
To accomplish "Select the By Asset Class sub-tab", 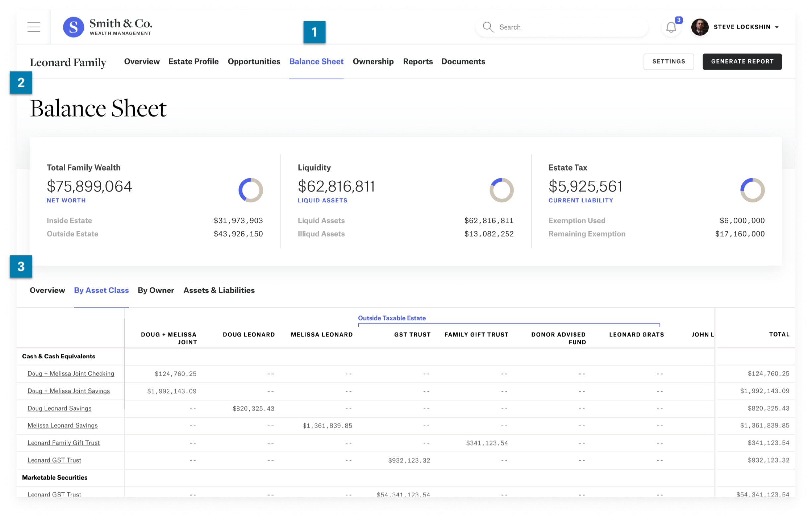I will (x=101, y=290).
